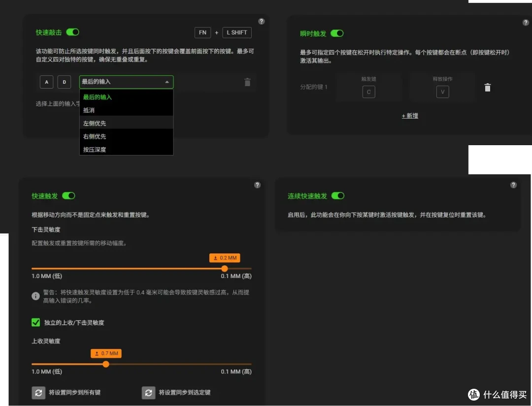Image resolution: width=532 pixels, height=406 pixels.
Task: Delete the A/D key pair with trash icon
Action: point(247,82)
